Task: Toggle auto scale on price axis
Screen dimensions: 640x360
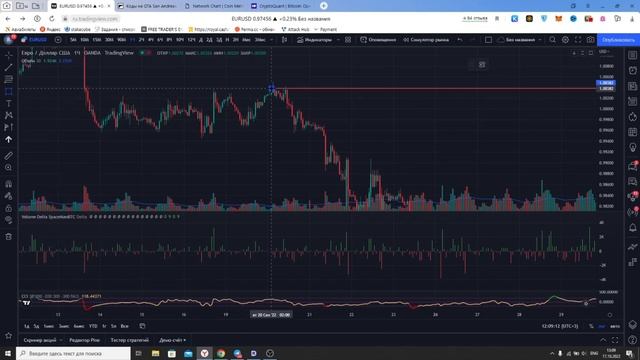Action: [x=615, y=326]
